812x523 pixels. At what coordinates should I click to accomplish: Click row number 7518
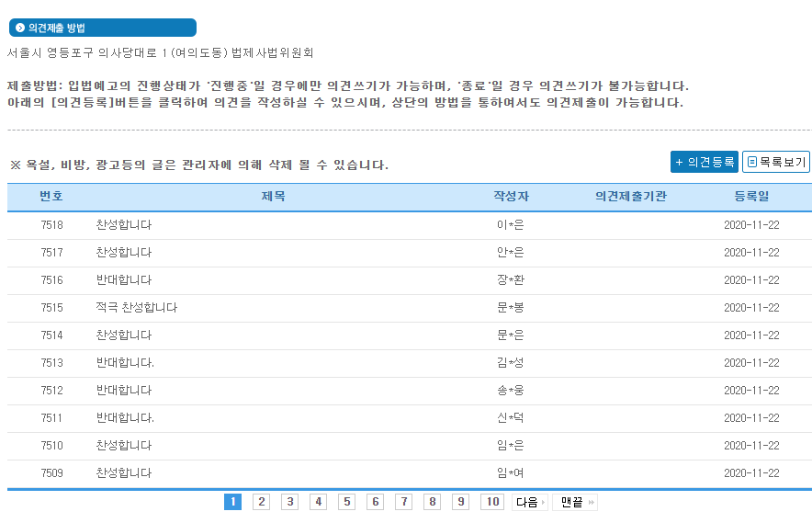51,225
